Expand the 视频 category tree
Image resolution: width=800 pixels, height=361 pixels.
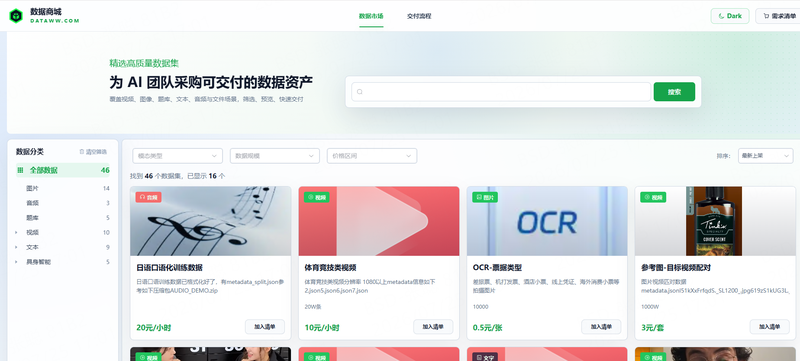(16, 233)
